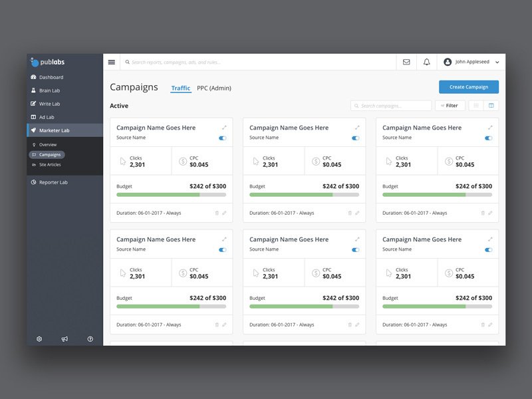Screen dimensions: 532x399
Task: Go to Dashboard in the sidebar
Action: click(65, 77)
